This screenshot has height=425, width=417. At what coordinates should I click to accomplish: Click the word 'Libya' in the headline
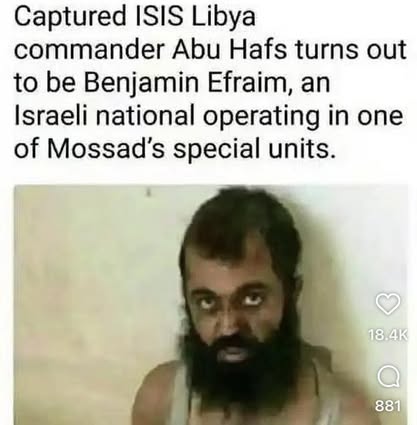[x=223, y=18]
